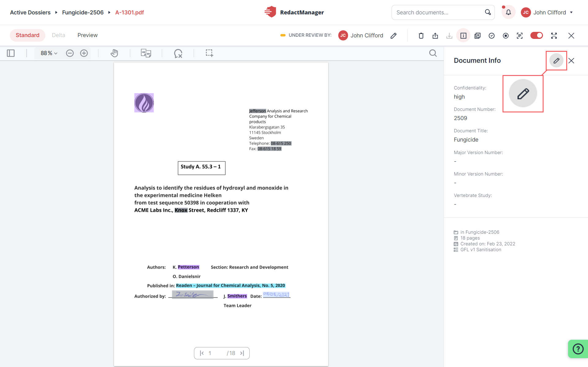This screenshot has height=367, width=588.
Task: Edit the reviewer assignment with the pencil icon
Action: click(394, 36)
